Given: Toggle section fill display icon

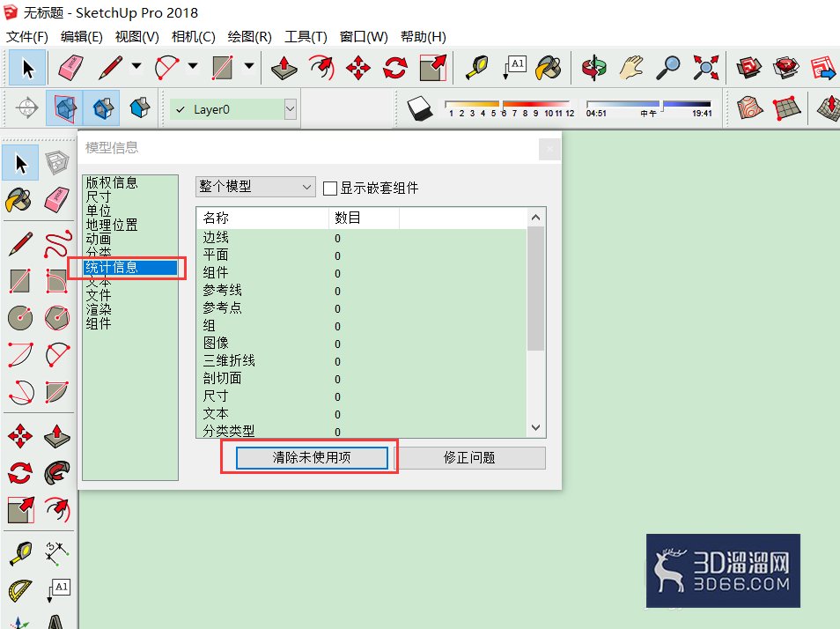Looking at the screenshot, I should click(x=140, y=108).
